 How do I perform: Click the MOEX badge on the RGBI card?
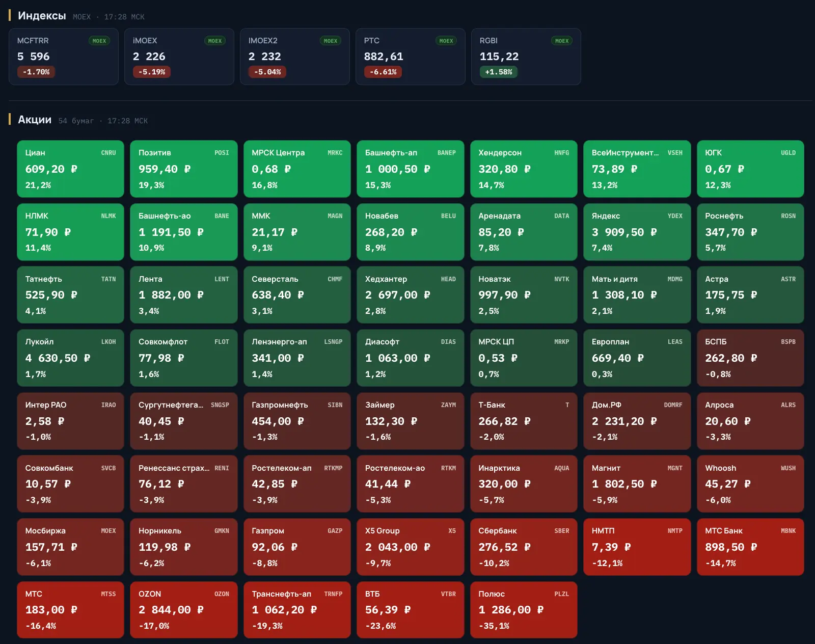pyautogui.click(x=562, y=41)
